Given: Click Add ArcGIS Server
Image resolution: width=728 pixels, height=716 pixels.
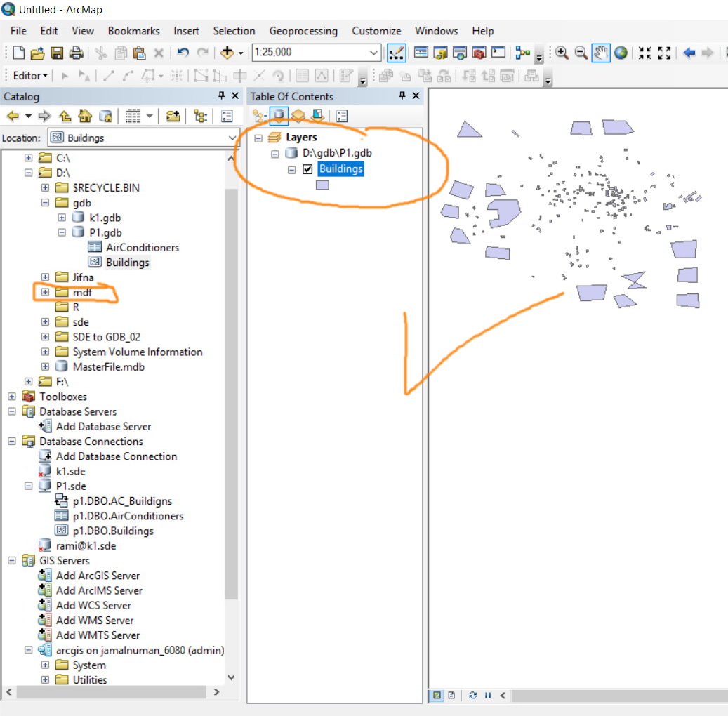Looking at the screenshot, I should [98, 576].
